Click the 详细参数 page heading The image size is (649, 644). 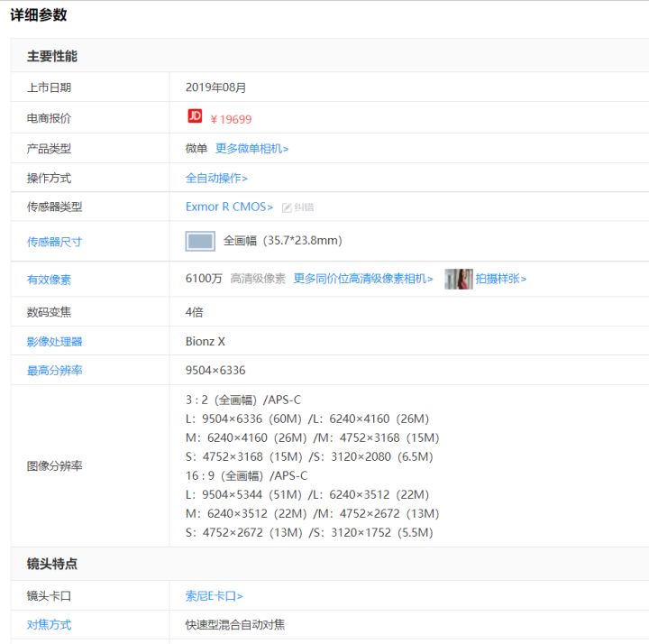click(39, 15)
